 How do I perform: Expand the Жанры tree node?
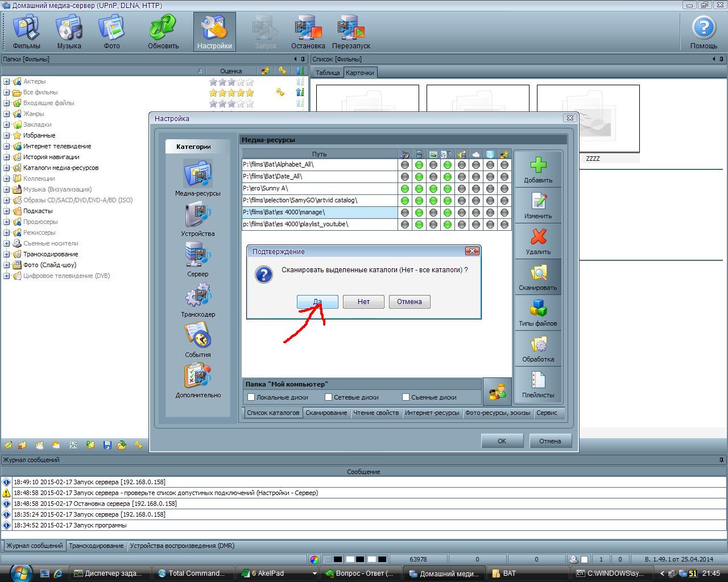coord(7,114)
